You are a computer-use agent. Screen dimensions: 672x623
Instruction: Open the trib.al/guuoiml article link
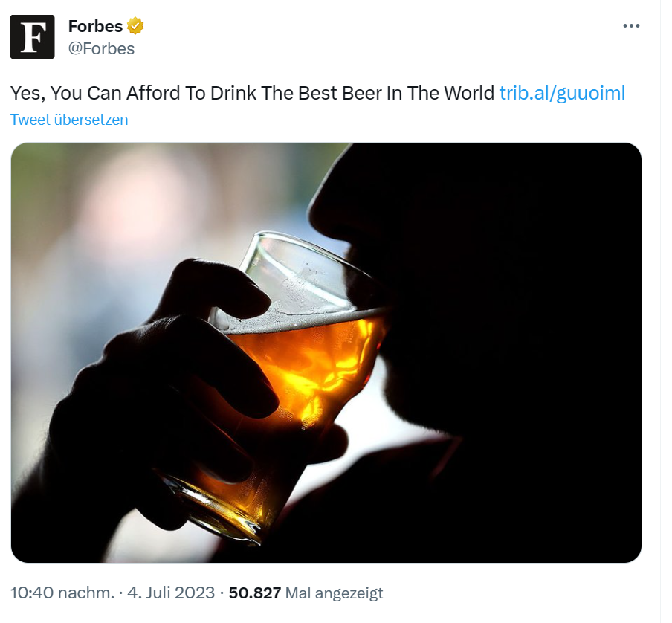tap(562, 93)
